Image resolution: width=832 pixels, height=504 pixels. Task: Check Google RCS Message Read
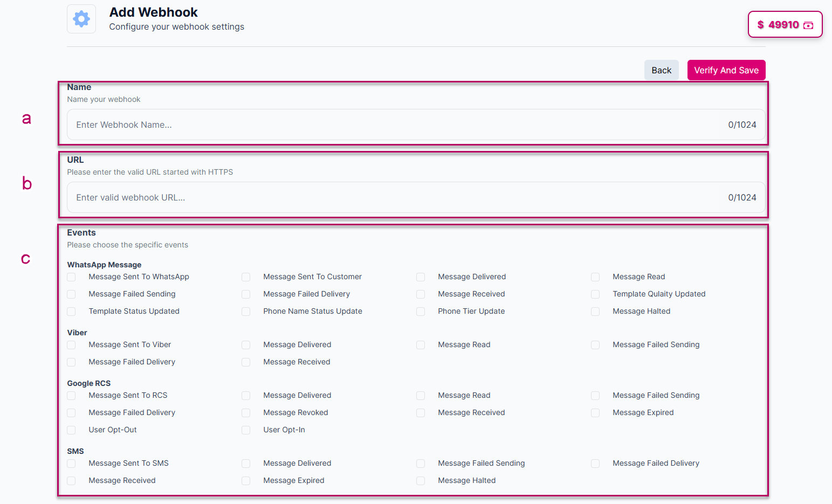421,396
